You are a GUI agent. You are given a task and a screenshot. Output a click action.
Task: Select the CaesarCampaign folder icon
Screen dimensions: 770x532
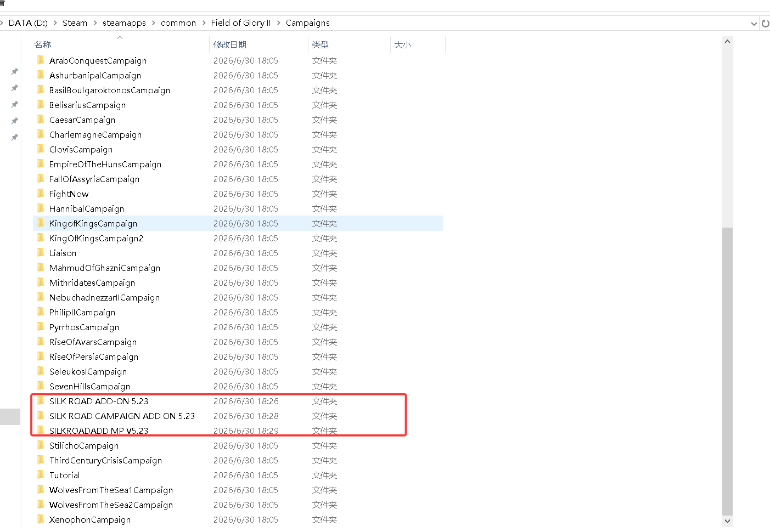coord(41,119)
